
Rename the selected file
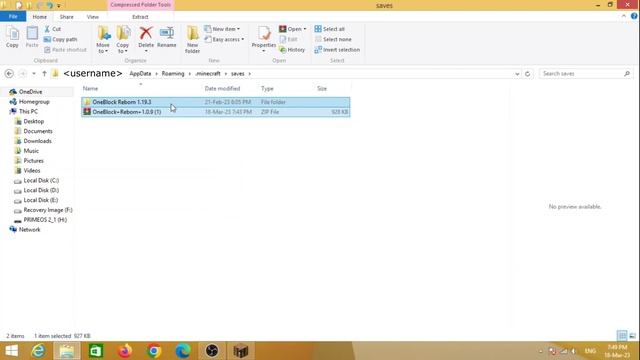(167, 38)
